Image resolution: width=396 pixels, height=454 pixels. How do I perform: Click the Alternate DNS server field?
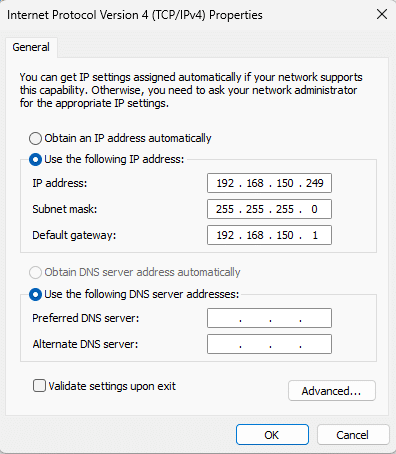pos(269,344)
